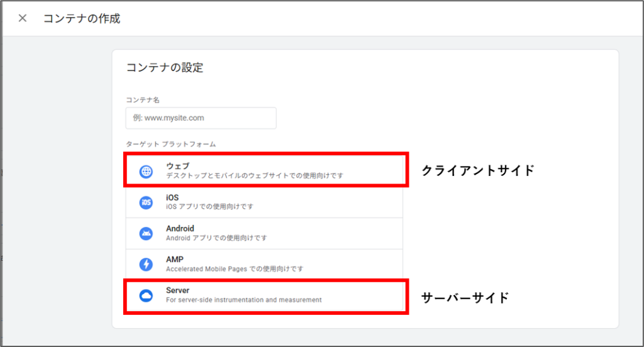Click the 'For server-side instrumentation and measurement' description

(243, 300)
